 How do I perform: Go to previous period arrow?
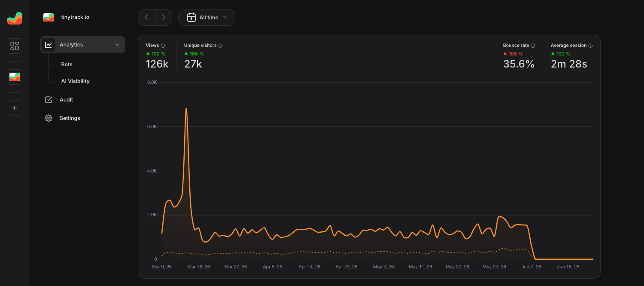pyautogui.click(x=146, y=18)
